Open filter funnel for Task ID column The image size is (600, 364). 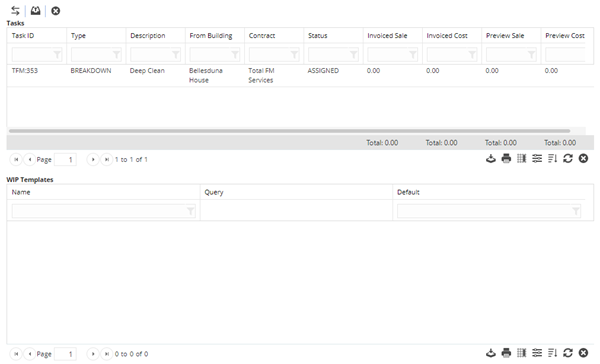coord(57,55)
